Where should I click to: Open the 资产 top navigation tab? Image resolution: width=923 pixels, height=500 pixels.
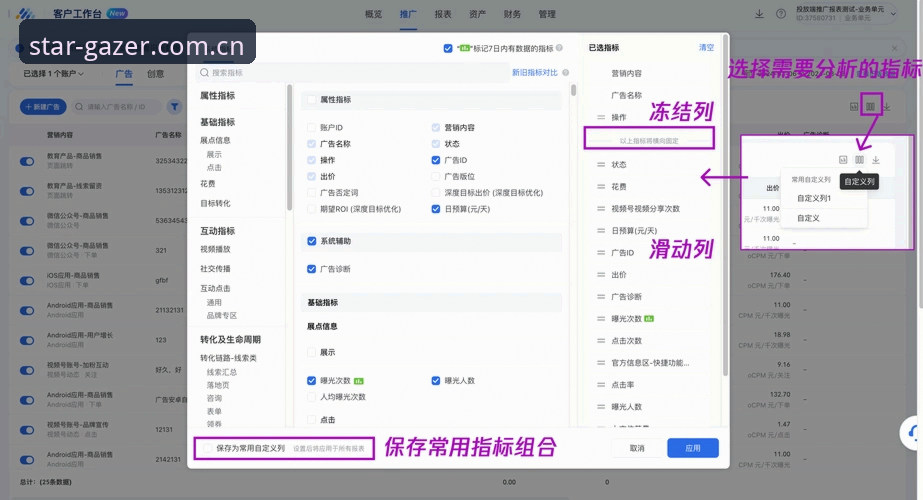(477, 14)
